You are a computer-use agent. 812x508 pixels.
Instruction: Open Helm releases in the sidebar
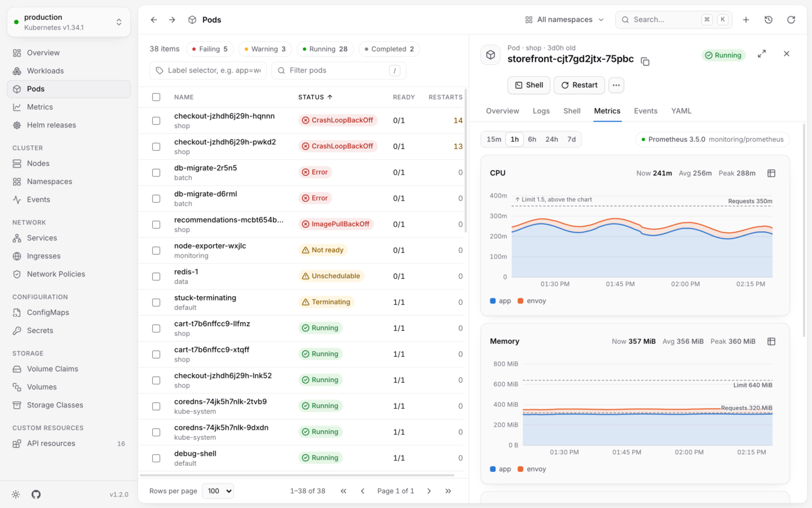coord(69,125)
